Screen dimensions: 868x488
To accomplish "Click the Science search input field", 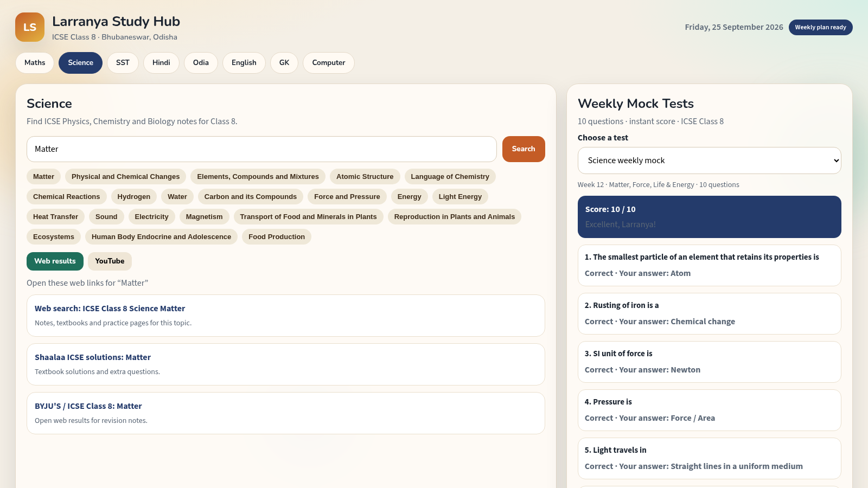I will [x=261, y=149].
